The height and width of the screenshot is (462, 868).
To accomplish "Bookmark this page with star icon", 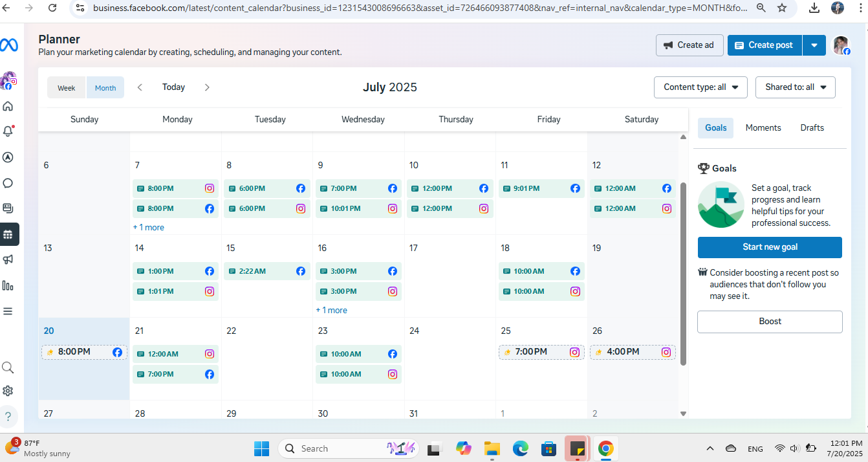I will [782, 8].
